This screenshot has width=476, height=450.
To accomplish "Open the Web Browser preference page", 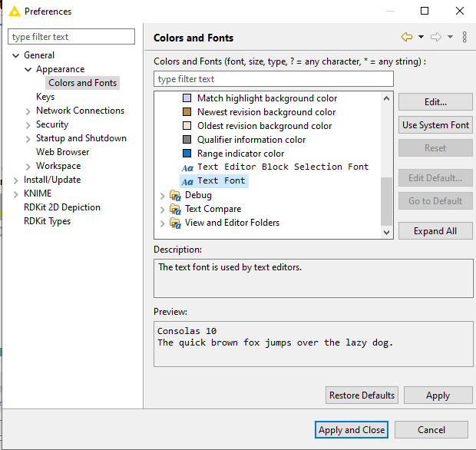I will pos(62,152).
